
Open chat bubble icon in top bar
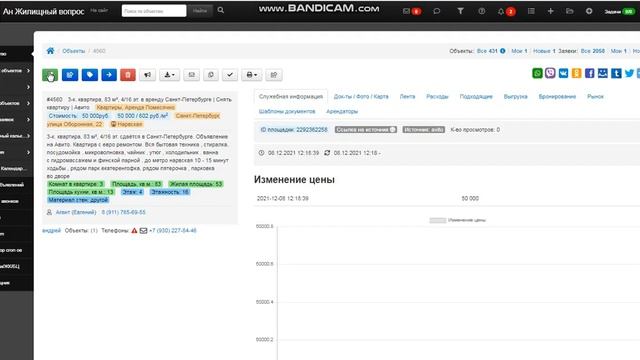pyautogui.click(x=437, y=11)
